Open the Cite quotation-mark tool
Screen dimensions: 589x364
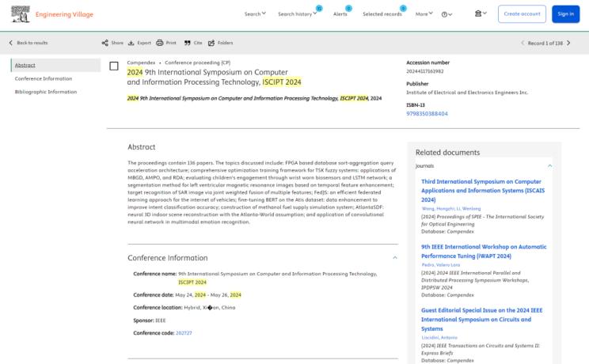[x=188, y=43]
